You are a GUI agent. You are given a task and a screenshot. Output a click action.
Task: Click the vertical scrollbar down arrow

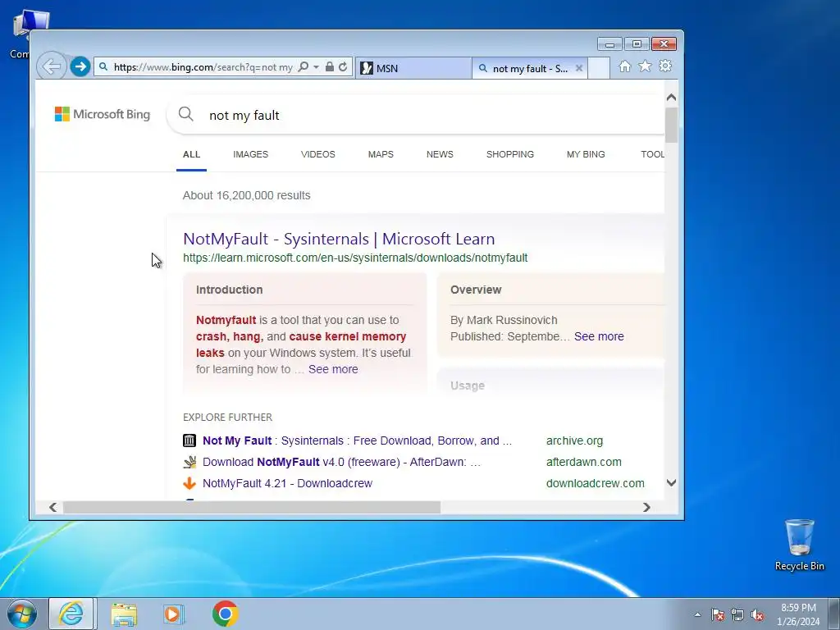coord(671,482)
